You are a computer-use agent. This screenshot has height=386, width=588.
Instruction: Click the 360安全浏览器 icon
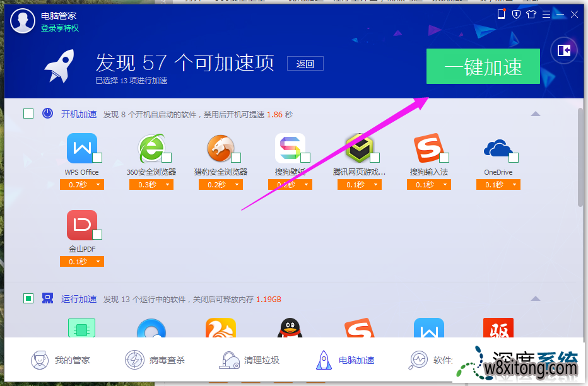[x=151, y=149]
